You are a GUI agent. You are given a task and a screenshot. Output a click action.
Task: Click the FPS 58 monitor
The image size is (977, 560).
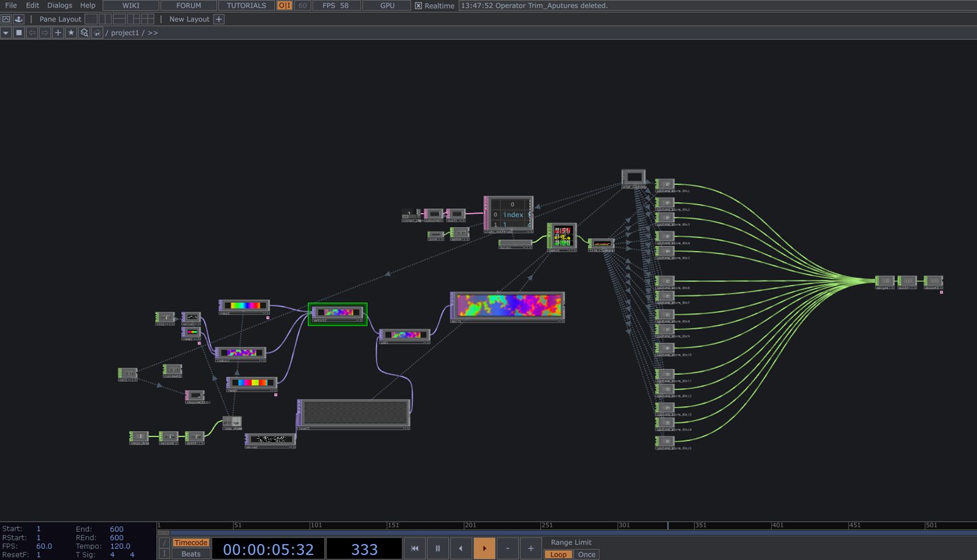point(336,5)
